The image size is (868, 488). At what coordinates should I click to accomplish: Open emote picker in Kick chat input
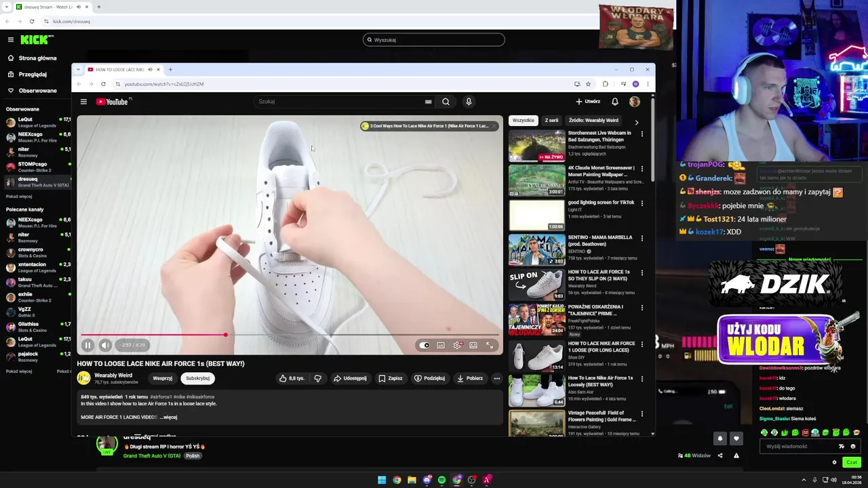click(x=853, y=447)
